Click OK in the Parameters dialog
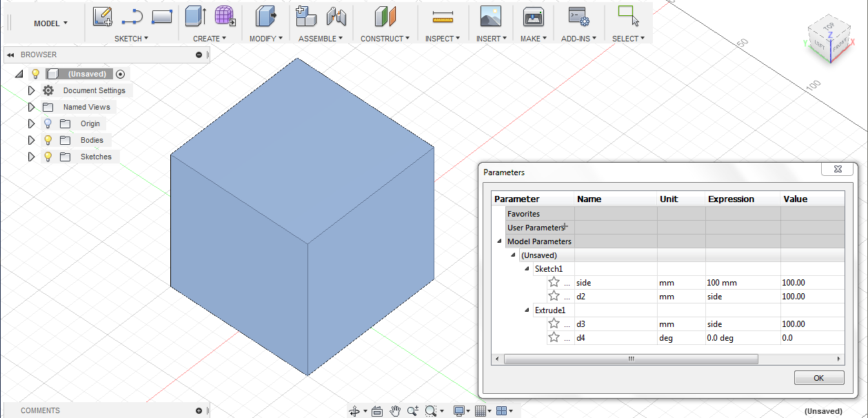Viewport: 868px width, 418px height. (818, 378)
